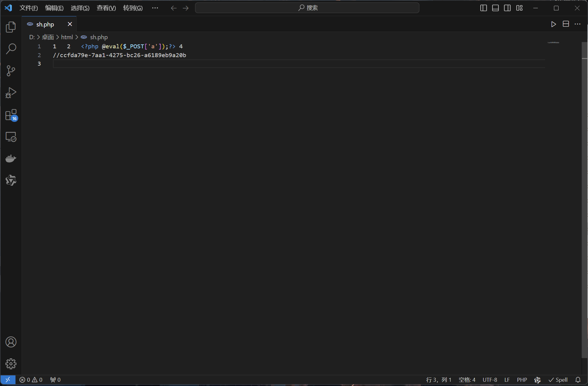Screen dimensions: 588x386
Task: Select the sh.php editor tab
Action: click(x=45, y=24)
